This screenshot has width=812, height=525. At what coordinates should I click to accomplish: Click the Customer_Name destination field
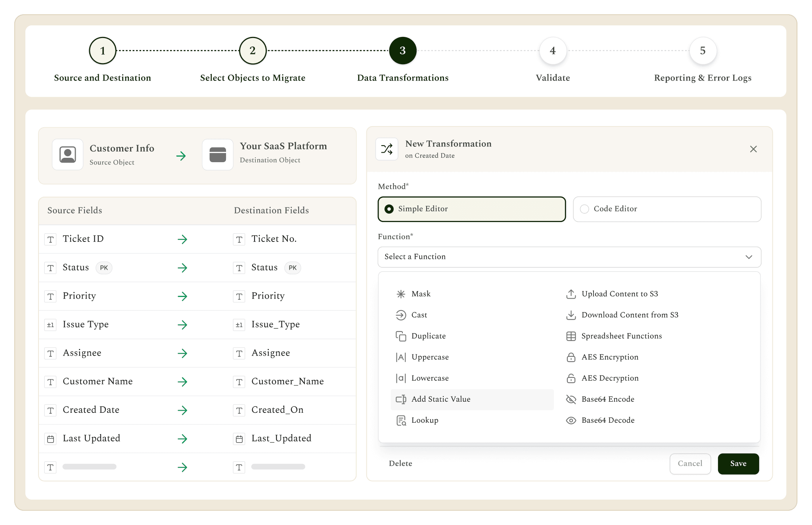point(287,381)
